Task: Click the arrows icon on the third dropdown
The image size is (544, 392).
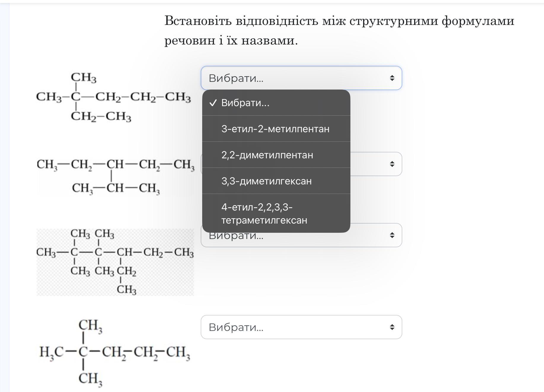Action: tap(392, 235)
